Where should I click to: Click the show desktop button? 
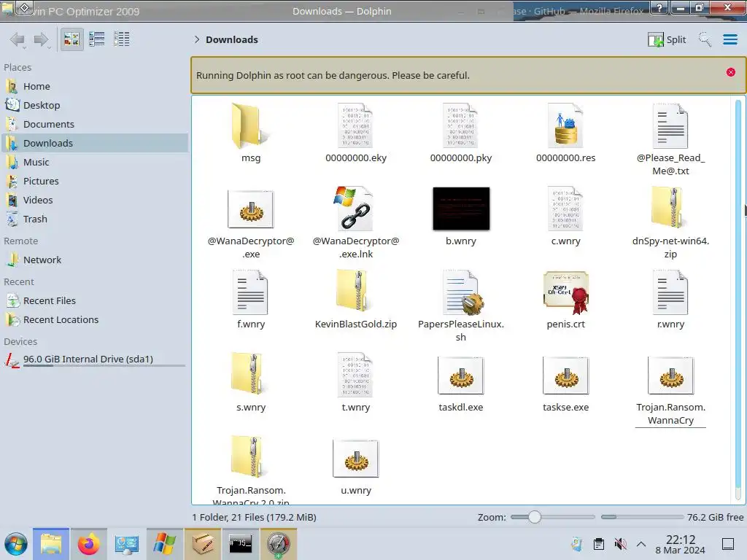(728, 544)
